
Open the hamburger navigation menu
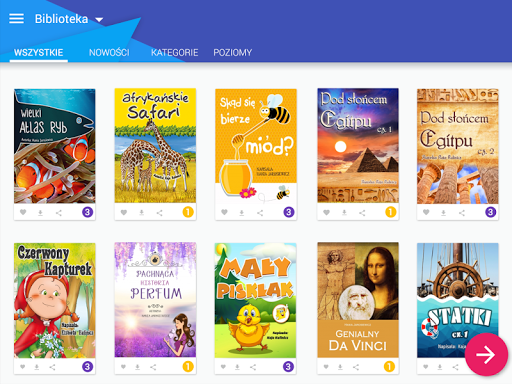click(x=16, y=19)
